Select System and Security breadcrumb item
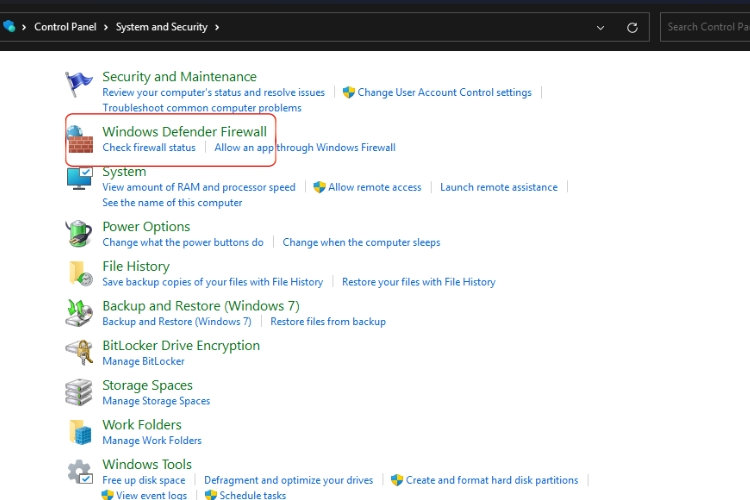This screenshot has width=750, height=500. 161,27
